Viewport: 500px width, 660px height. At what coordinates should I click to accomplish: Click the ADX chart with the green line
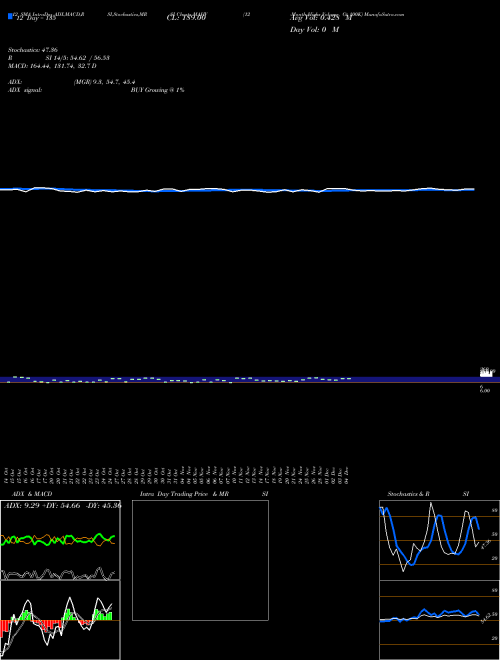tap(60, 540)
